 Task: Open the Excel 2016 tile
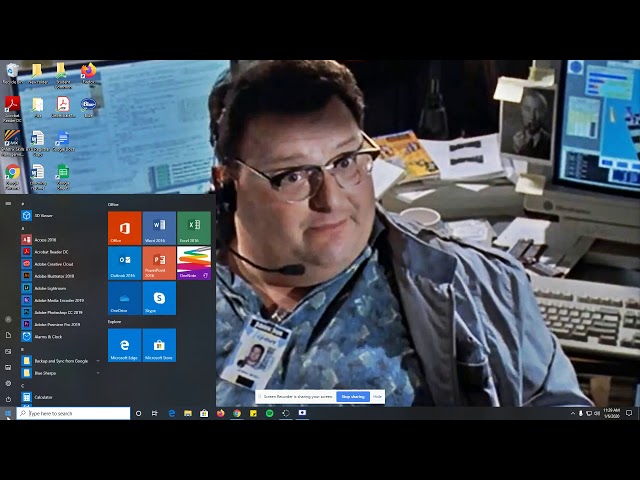pos(194,228)
